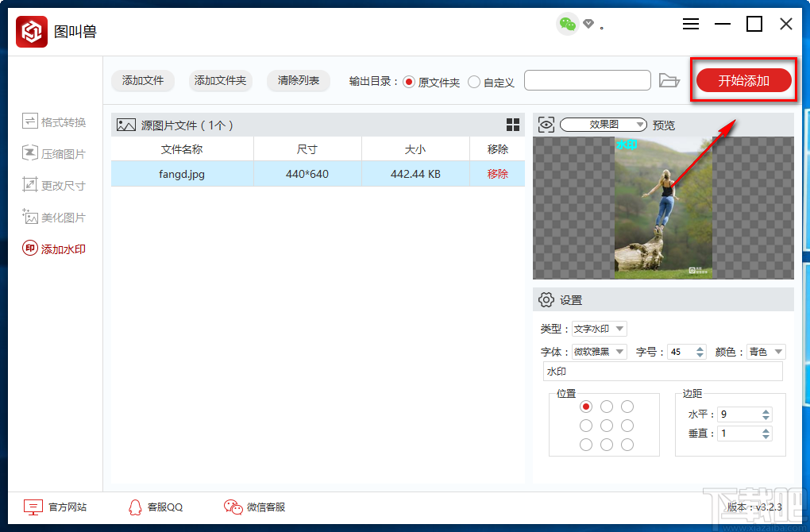This screenshot has width=810, height=532.
Task: Click the 添加文件夹 button
Action: pos(220,80)
